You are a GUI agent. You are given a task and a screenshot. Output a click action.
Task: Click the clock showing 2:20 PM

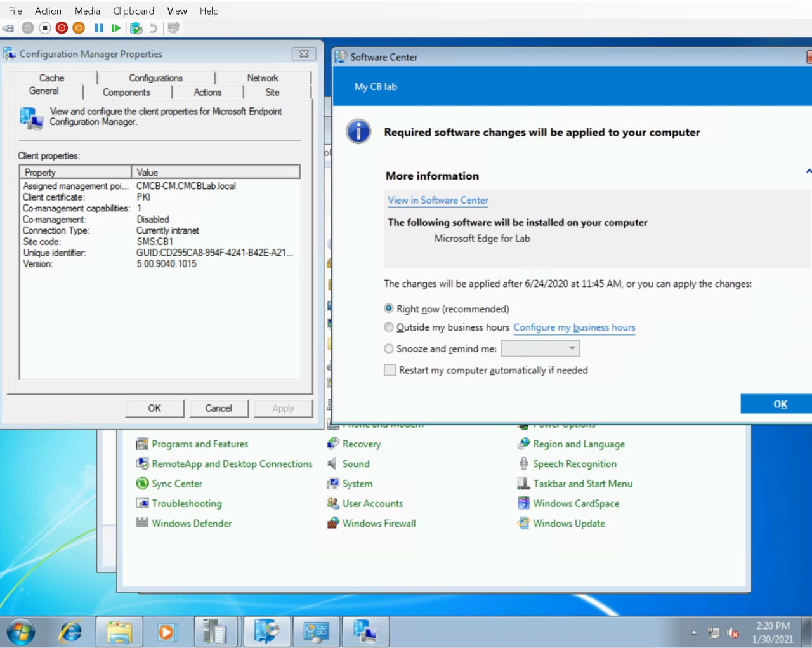pos(773,626)
